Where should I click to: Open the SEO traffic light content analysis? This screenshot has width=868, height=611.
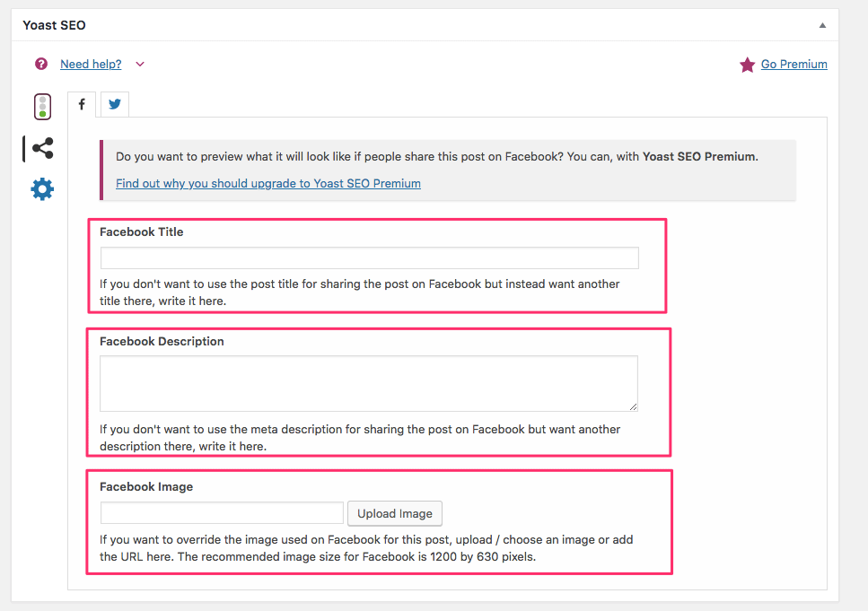[x=42, y=107]
